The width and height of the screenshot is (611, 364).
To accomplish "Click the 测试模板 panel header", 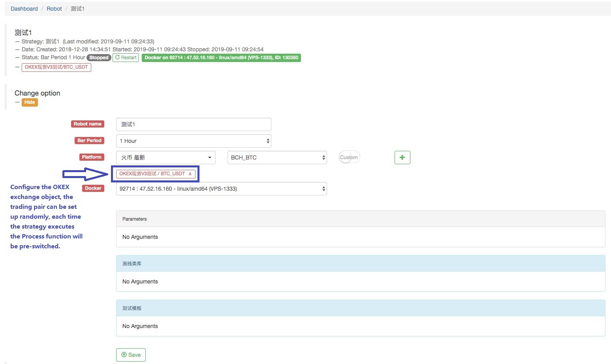I will tap(360, 308).
